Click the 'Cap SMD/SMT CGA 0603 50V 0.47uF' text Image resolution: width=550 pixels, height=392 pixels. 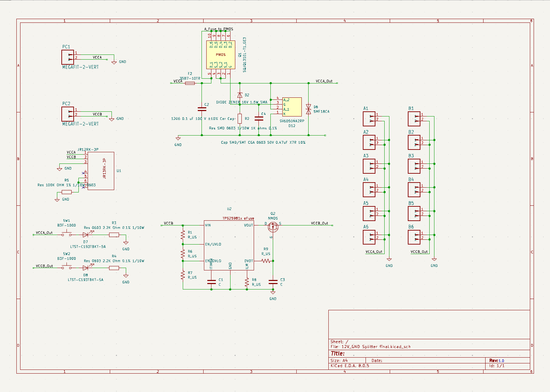tap(263, 143)
